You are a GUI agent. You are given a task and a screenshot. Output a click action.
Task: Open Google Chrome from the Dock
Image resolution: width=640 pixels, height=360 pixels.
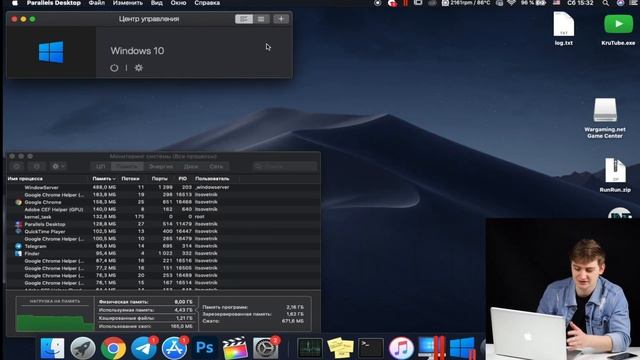coord(113,348)
